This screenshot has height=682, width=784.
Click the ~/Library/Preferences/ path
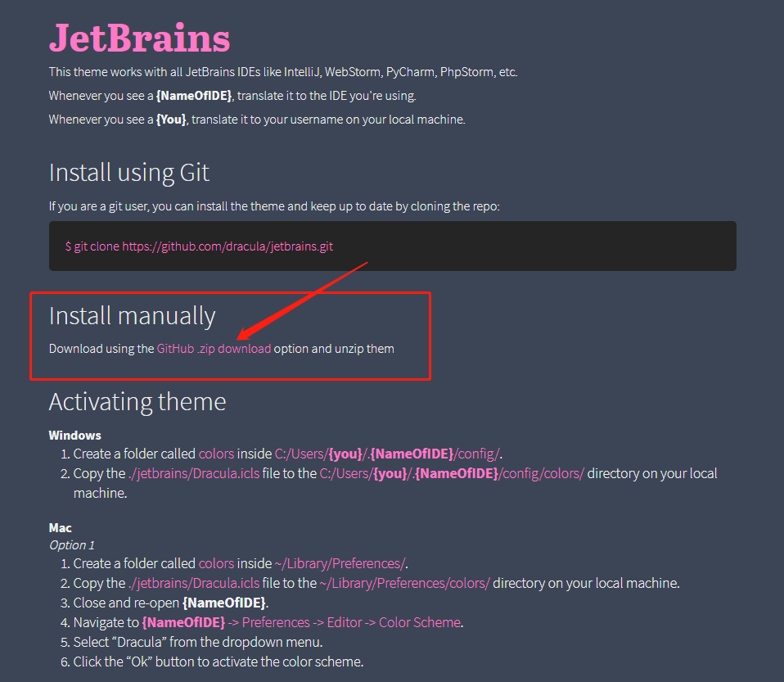coord(340,563)
